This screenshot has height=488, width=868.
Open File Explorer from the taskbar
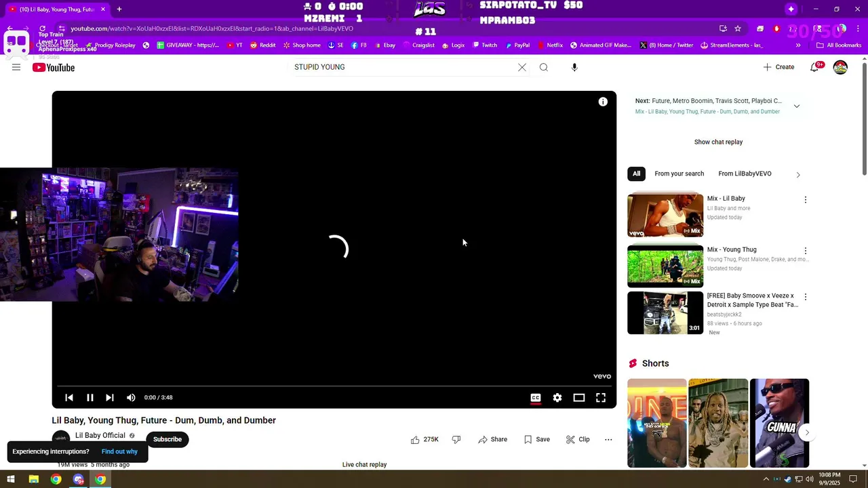pos(33,479)
